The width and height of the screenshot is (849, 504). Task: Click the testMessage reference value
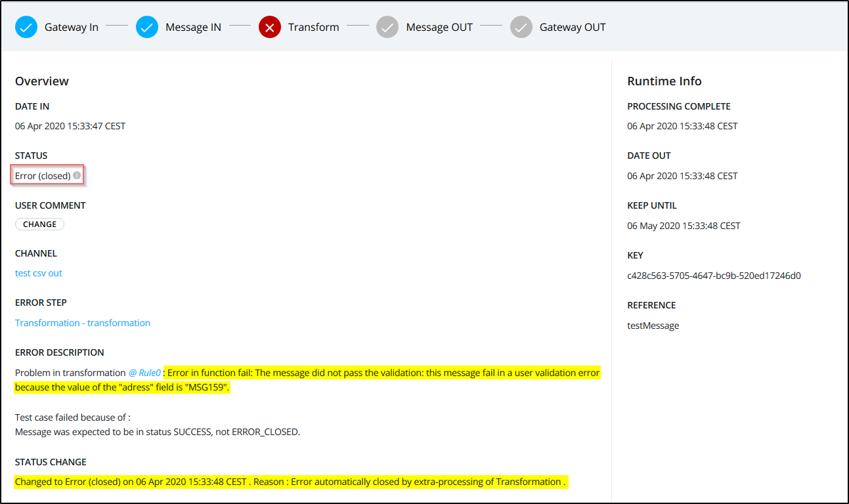tap(653, 325)
